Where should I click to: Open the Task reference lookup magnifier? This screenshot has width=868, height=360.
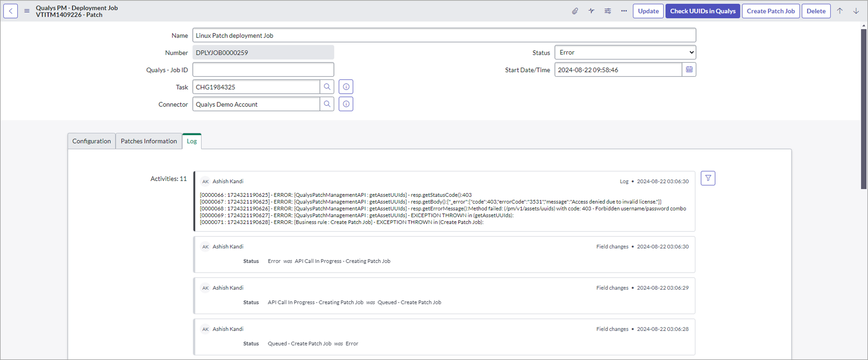tap(327, 87)
